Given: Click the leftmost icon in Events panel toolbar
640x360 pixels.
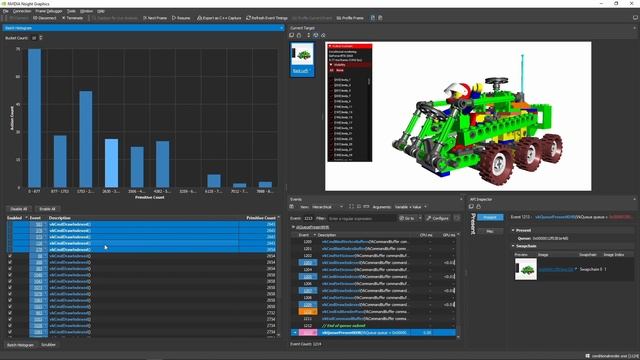Looking at the screenshot, I should click(292, 207).
